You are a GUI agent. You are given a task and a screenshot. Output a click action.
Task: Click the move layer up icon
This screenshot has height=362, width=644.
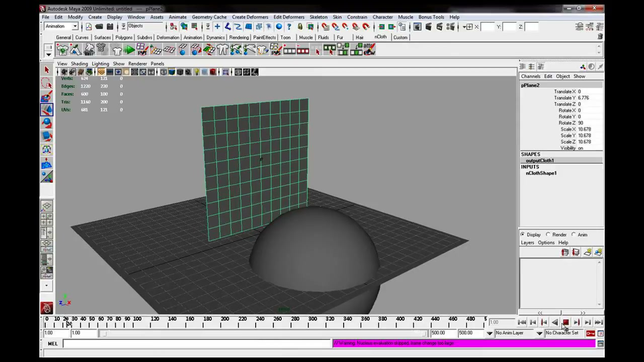click(565, 252)
